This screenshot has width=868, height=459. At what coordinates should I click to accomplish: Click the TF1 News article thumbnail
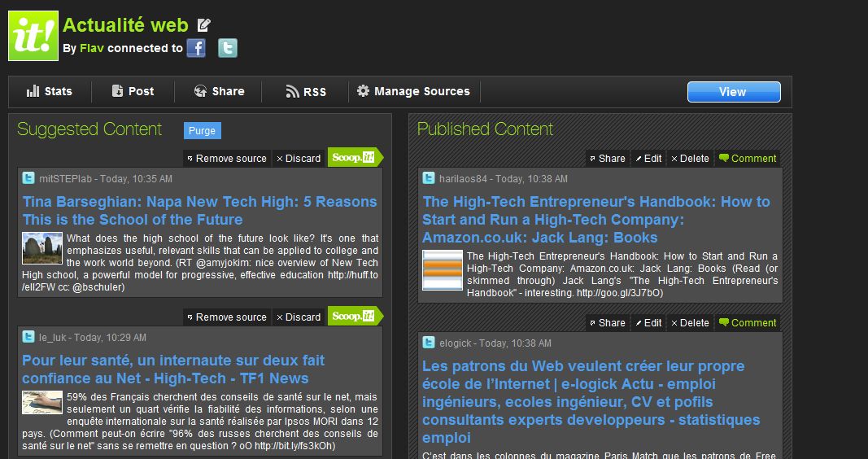[x=42, y=403]
